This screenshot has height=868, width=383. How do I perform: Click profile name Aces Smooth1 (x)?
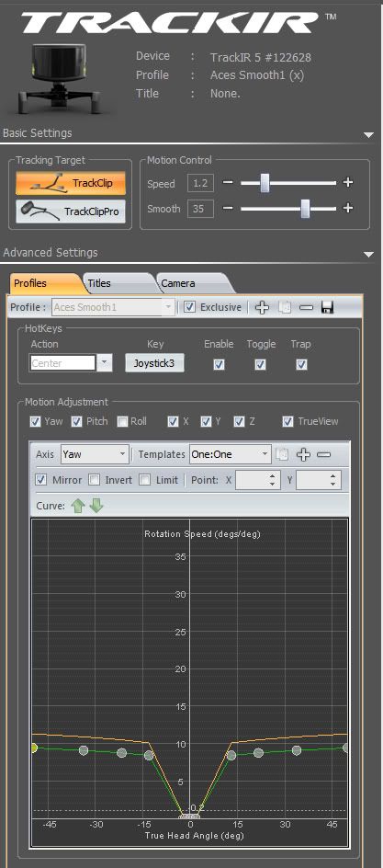[x=257, y=75]
